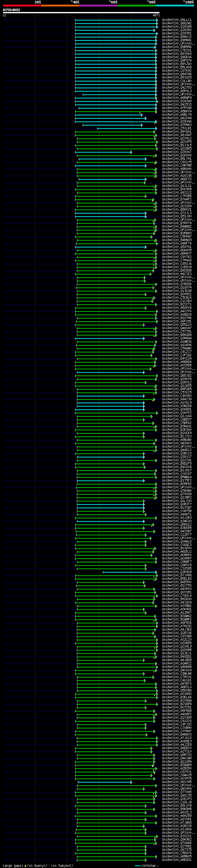This screenshot has height=868, width=197.
Task: Select hit label UniRef100_B0C898
Action: (176, 189)
